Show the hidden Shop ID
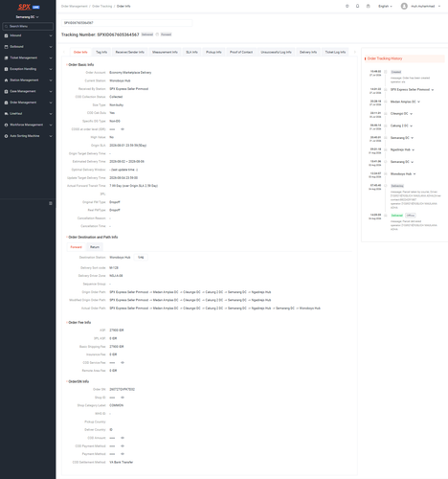This screenshot has height=479, width=448. [x=123, y=398]
